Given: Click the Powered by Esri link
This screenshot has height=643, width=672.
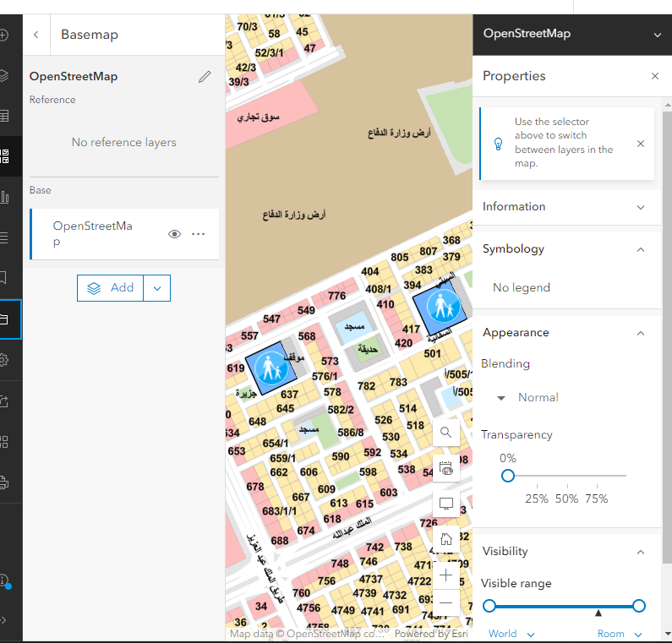Looking at the screenshot, I should pyautogui.click(x=431, y=634).
